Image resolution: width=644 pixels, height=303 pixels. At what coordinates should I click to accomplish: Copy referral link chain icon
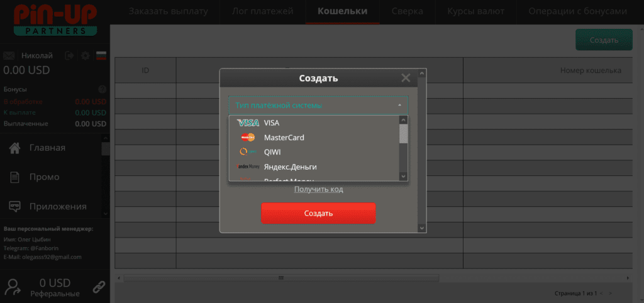click(x=99, y=287)
